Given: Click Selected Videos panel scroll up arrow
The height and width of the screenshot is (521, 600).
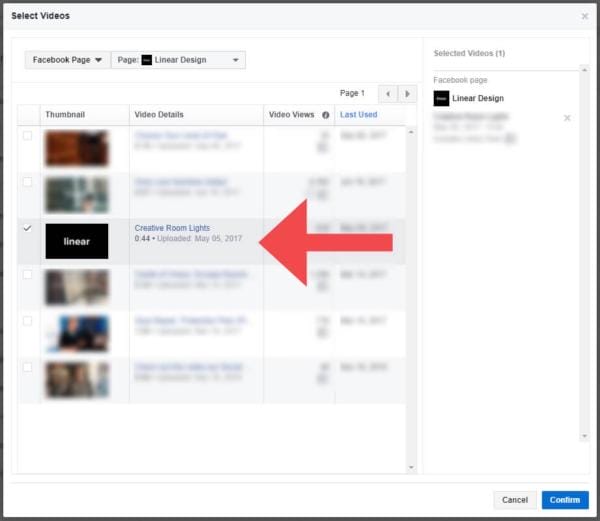Looking at the screenshot, I should (584, 70).
